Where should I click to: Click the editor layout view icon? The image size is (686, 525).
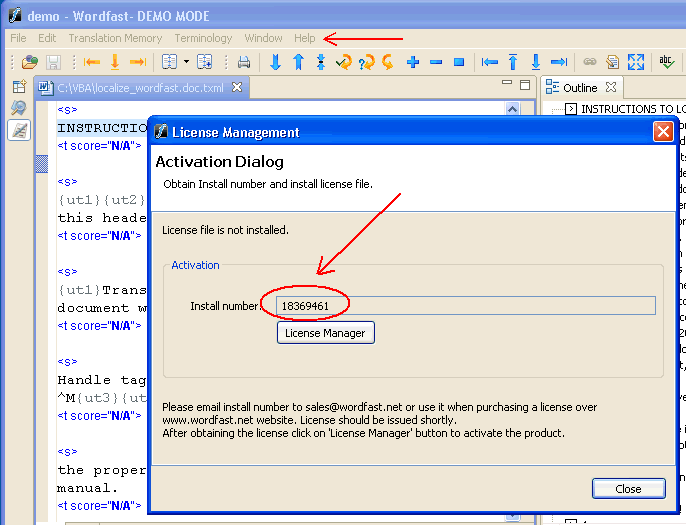(x=169, y=62)
